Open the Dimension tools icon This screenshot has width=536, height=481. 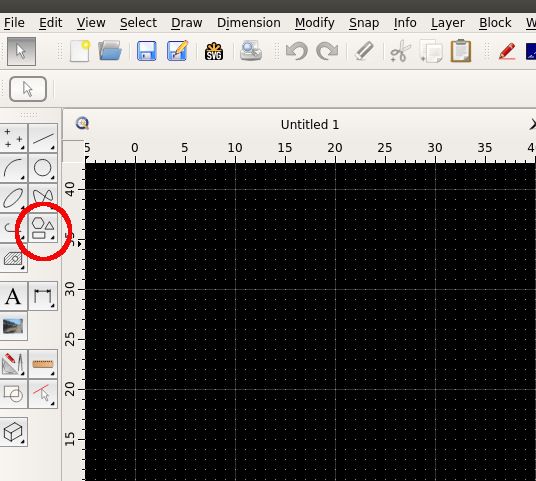click(43, 296)
